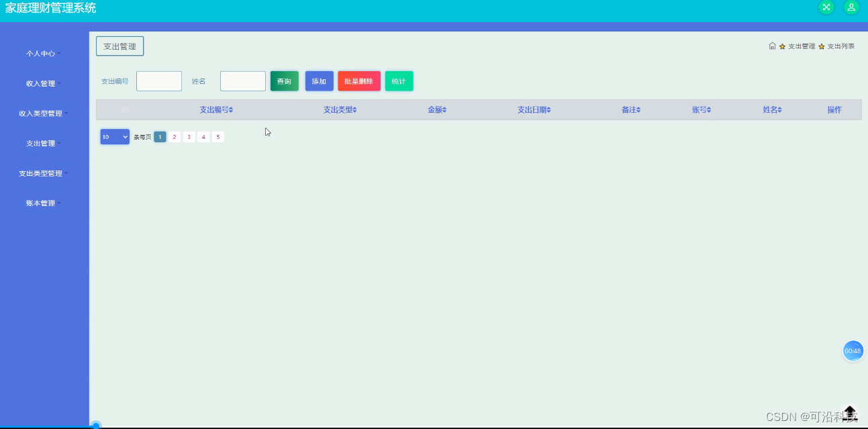Focus the 支出编号 search input field
This screenshot has height=429, width=868.
pyautogui.click(x=159, y=81)
